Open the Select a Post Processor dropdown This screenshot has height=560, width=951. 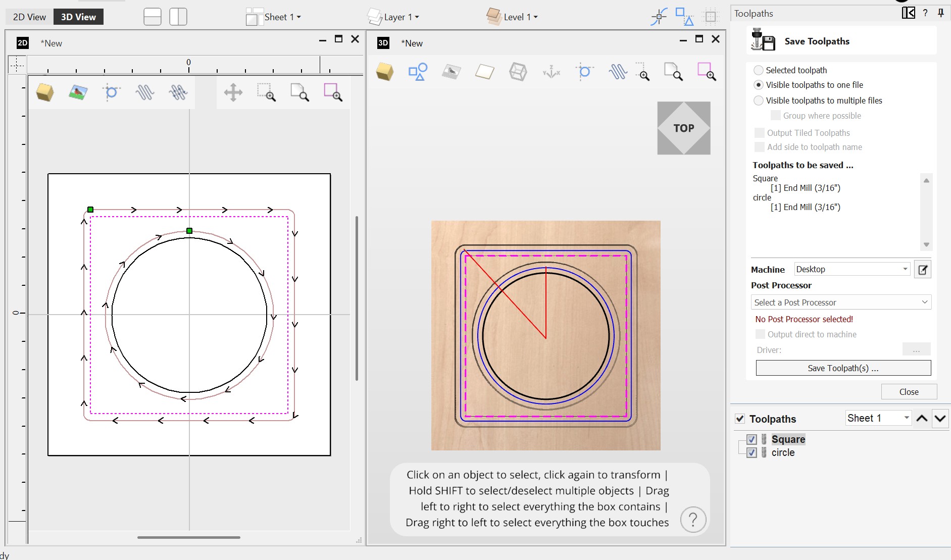(x=841, y=302)
